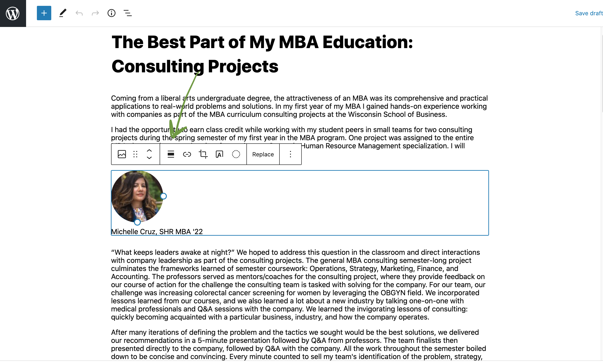Open the image alignment dropdown
Viewport: 603px width, 364px height.
171,154
